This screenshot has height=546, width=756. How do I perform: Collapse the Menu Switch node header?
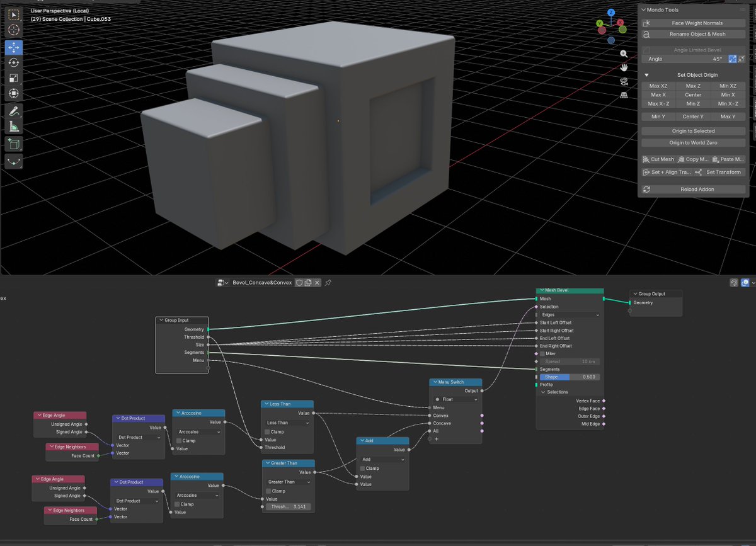[x=435, y=382]
